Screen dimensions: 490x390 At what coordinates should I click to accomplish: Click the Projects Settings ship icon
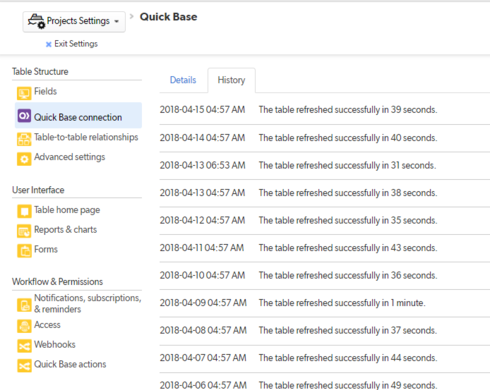point(36,21)
